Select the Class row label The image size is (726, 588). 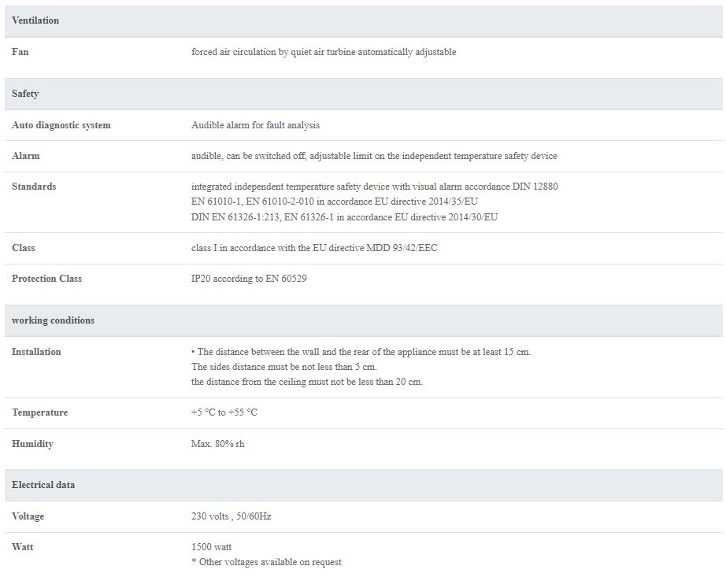point(23,248)
